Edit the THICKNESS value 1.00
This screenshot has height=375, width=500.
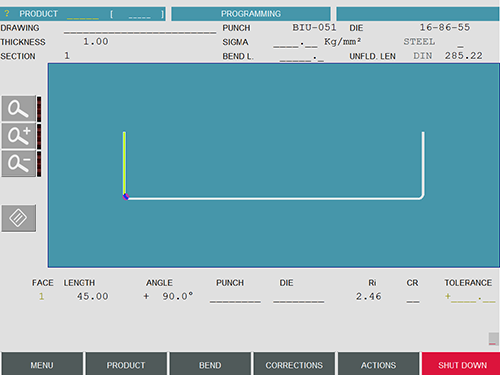pos(96,42)
